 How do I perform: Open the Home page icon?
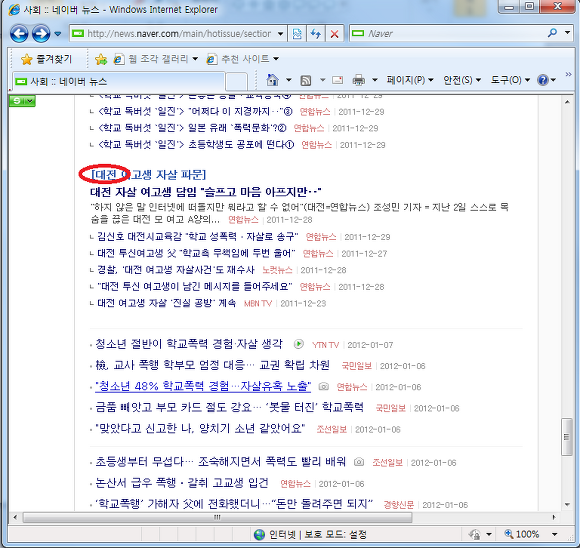273,80
